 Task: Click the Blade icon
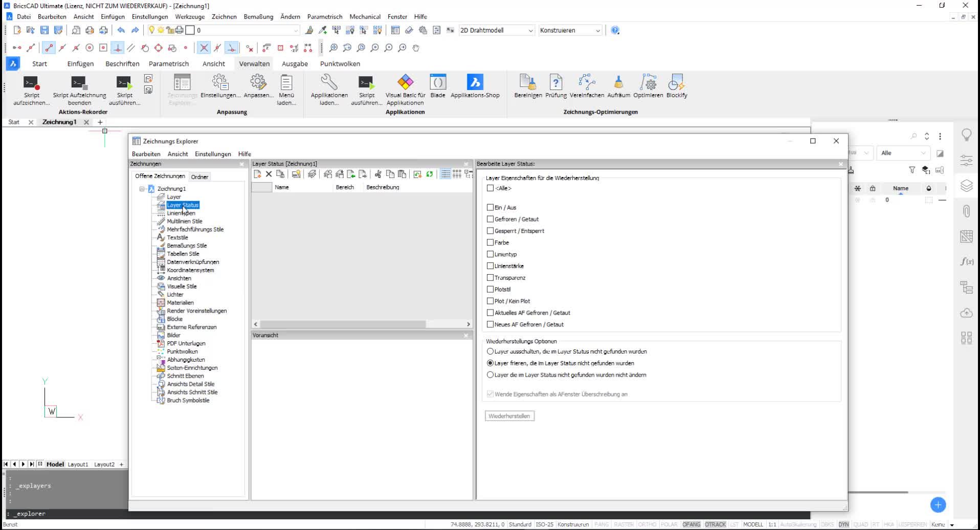click(x=438, y=83)
